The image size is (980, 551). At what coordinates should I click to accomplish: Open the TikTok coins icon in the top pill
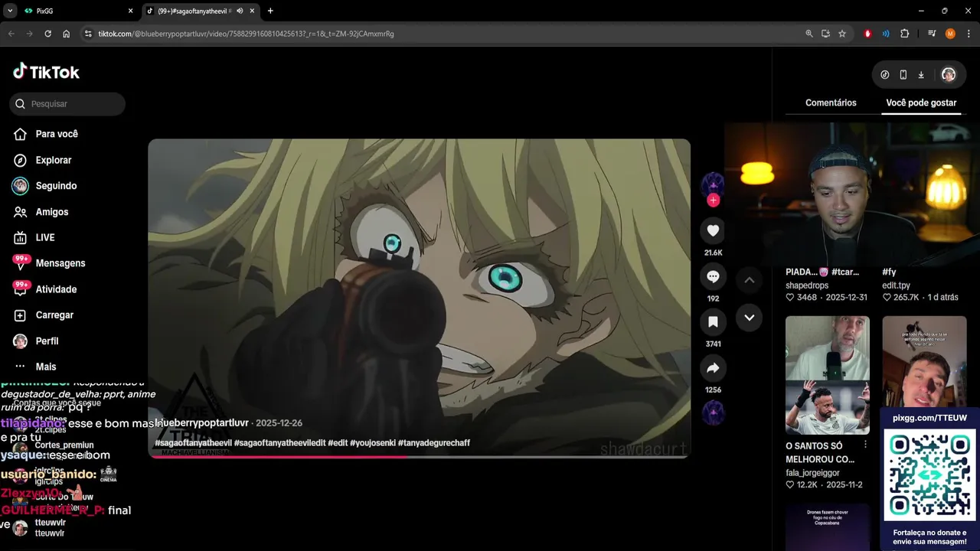point(885,74)
